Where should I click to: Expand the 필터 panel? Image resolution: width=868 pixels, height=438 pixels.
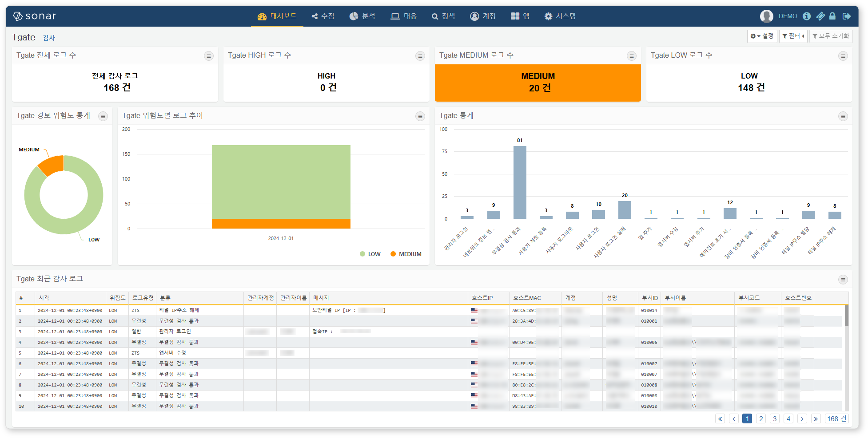793,36
